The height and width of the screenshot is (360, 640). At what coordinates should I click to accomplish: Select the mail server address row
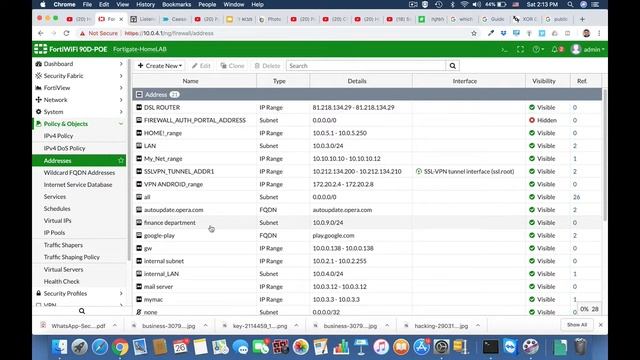pyautogui.click(x=367, y=287)
